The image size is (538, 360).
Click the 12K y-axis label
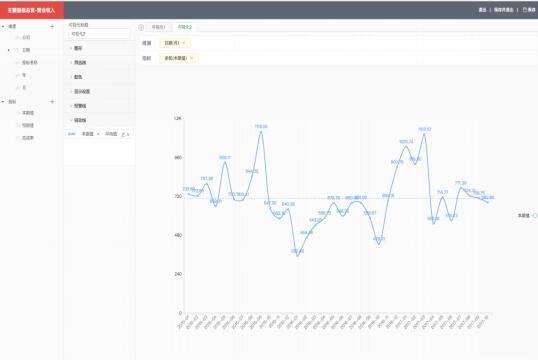pyautogui.click(x=178, y=118)
